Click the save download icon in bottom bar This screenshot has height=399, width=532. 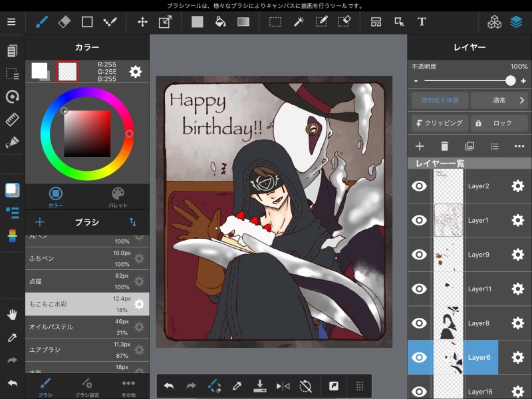259,386
